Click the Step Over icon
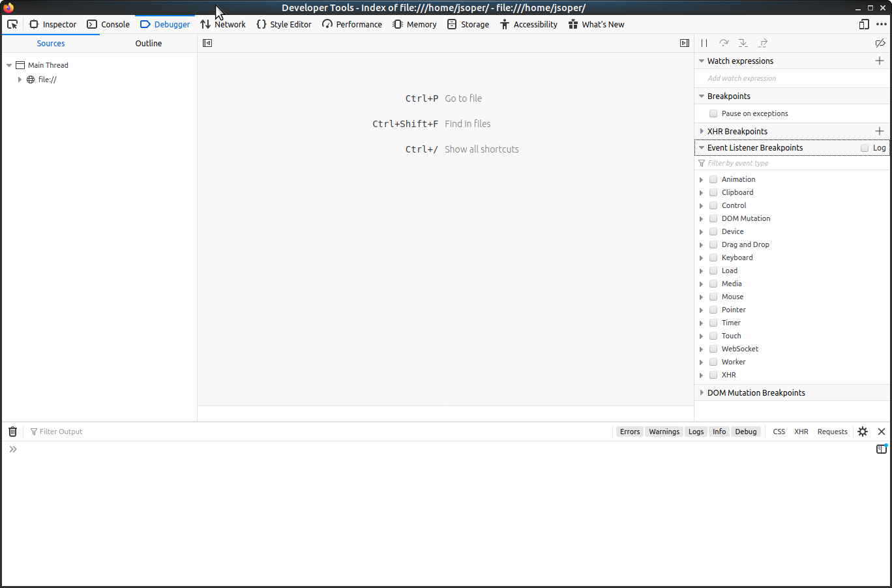Screen dimensions: 892x588 [x=724, y=43]
